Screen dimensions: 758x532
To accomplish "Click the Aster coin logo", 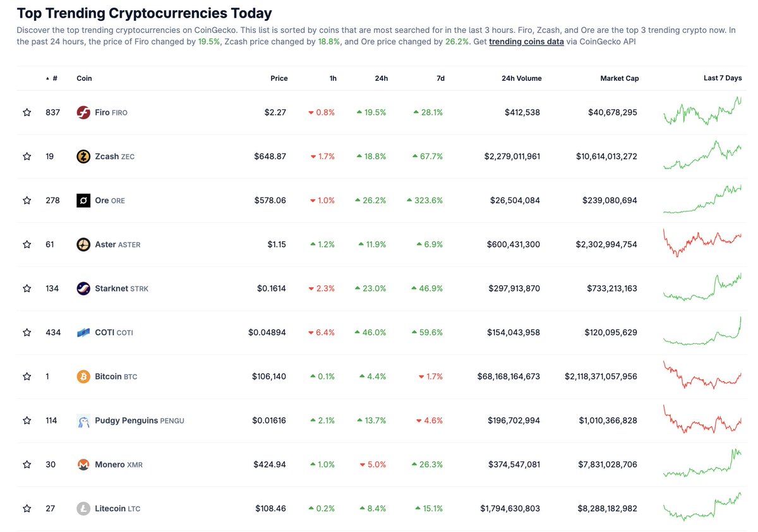I will pyautogui.click(x=83, y=244).
